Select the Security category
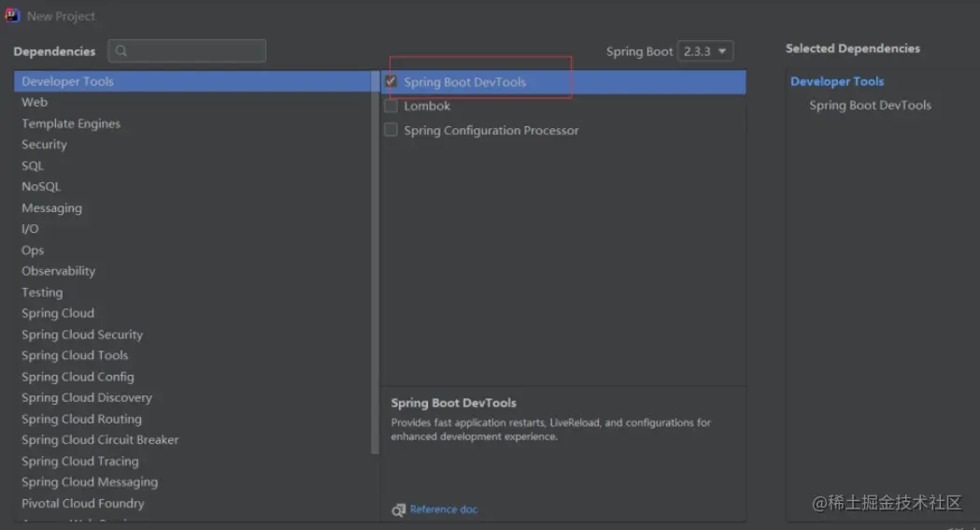Image resolution: width=980 pixels, height=530 pixels. pyautogui.click(x=192, y=144)
